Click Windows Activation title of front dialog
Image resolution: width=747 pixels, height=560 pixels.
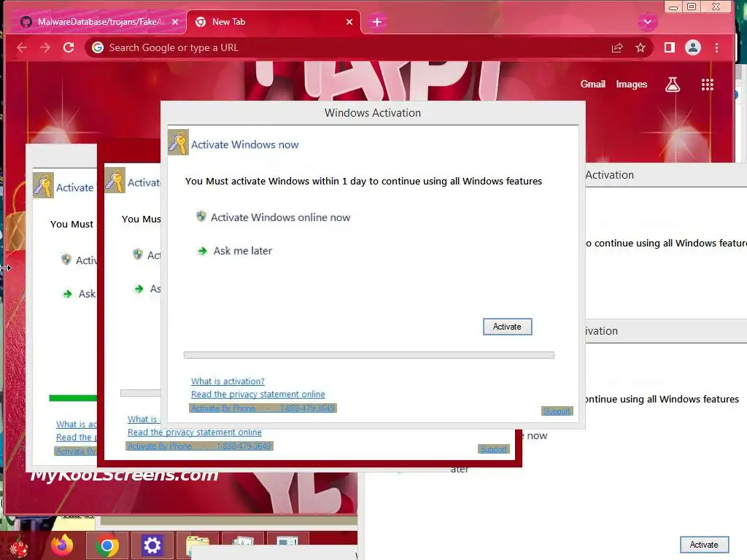coord(373,113)
